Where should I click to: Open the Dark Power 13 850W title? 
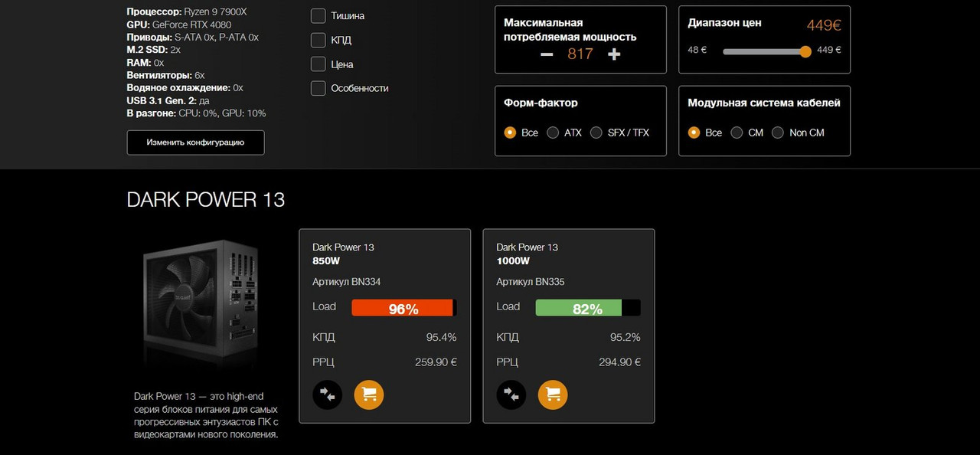coord(343,254)
